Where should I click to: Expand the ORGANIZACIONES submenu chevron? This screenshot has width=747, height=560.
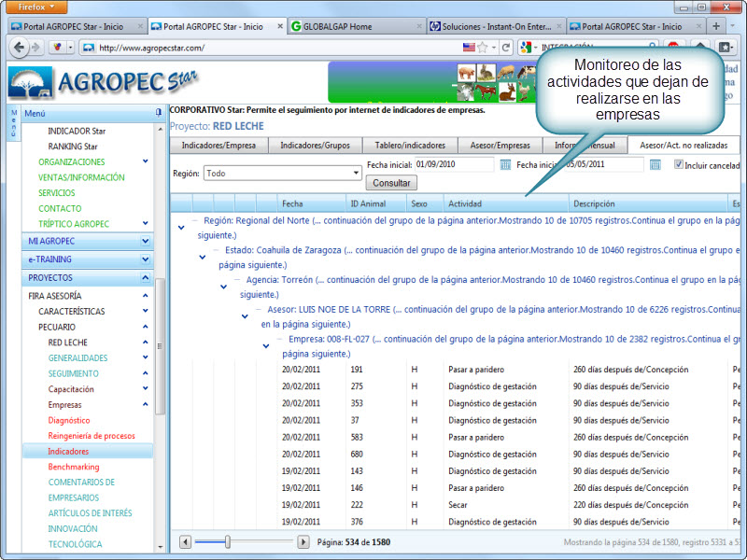point(146,161)
